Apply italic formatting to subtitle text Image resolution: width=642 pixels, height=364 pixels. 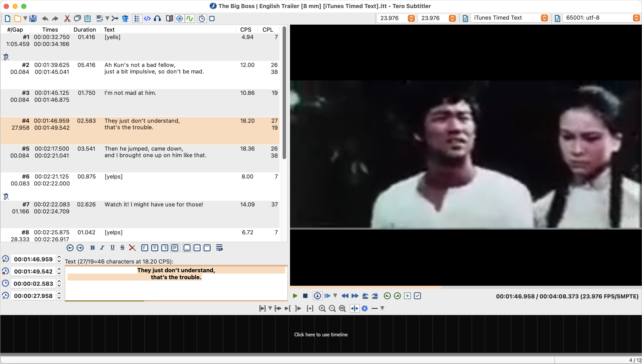pyautogui.click(x=102, y=248)
